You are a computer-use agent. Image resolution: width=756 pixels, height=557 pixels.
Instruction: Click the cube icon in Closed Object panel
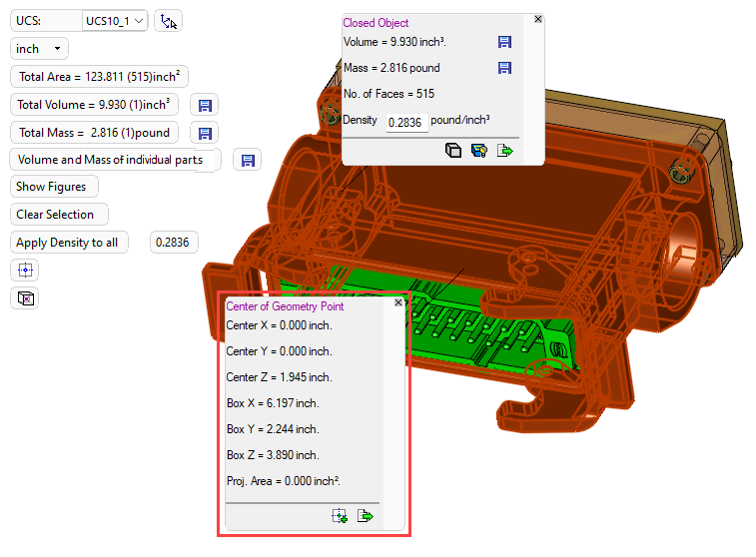(x=453, y=151)
